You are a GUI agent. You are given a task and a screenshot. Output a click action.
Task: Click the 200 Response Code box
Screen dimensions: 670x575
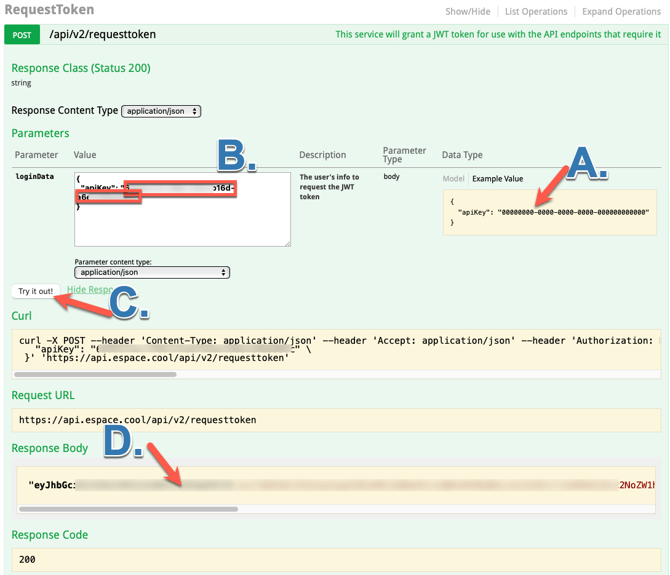pos(335,559)
